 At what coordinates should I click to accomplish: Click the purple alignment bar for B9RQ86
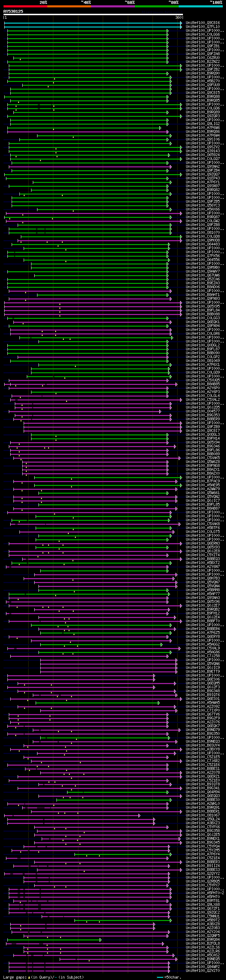click(x=89, y=132)
